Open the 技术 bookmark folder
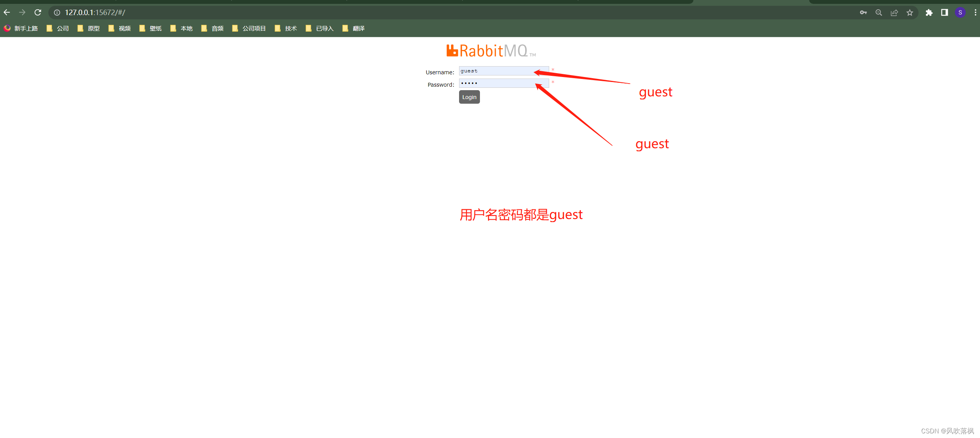 click(286, 28)
